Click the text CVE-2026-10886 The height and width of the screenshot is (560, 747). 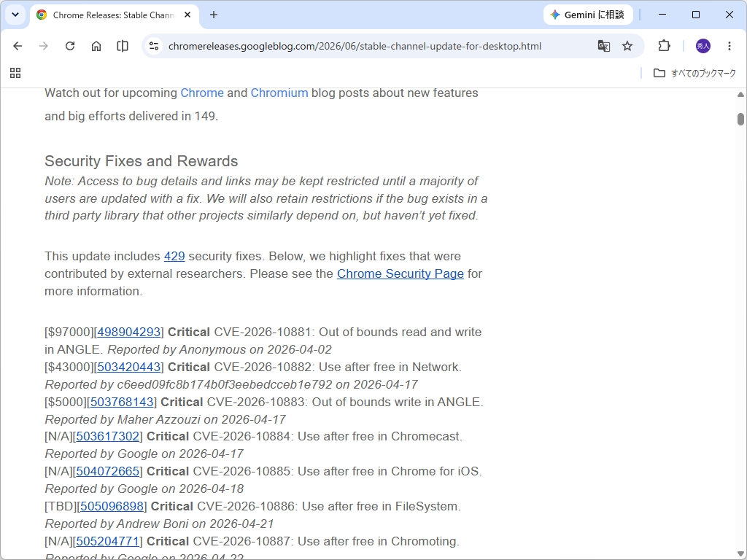[246, 506]
